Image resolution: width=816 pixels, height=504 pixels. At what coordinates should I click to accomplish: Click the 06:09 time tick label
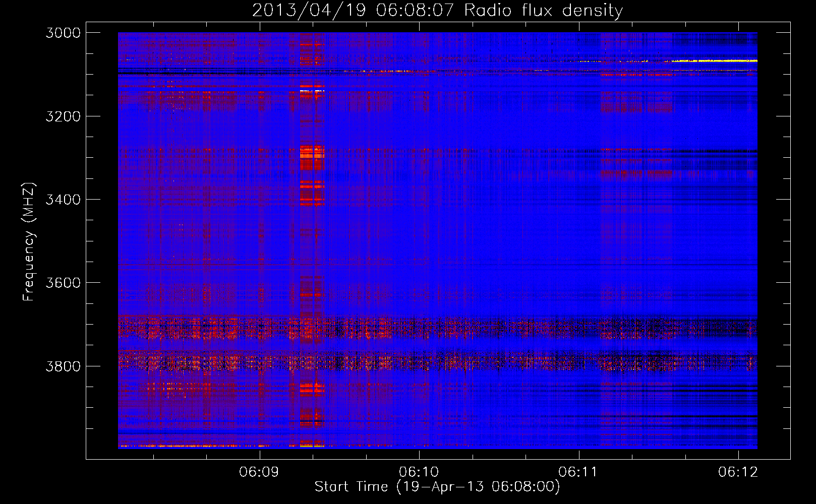(259, 472)
